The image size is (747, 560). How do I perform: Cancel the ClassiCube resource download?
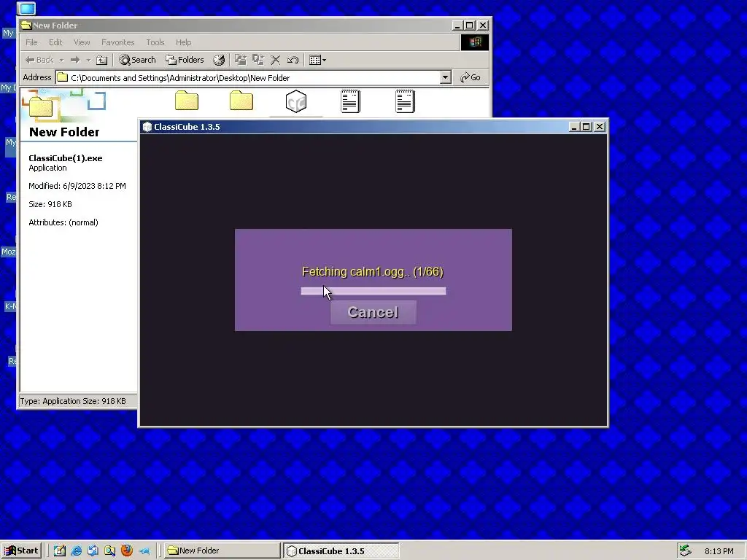(x=373, y=312)
